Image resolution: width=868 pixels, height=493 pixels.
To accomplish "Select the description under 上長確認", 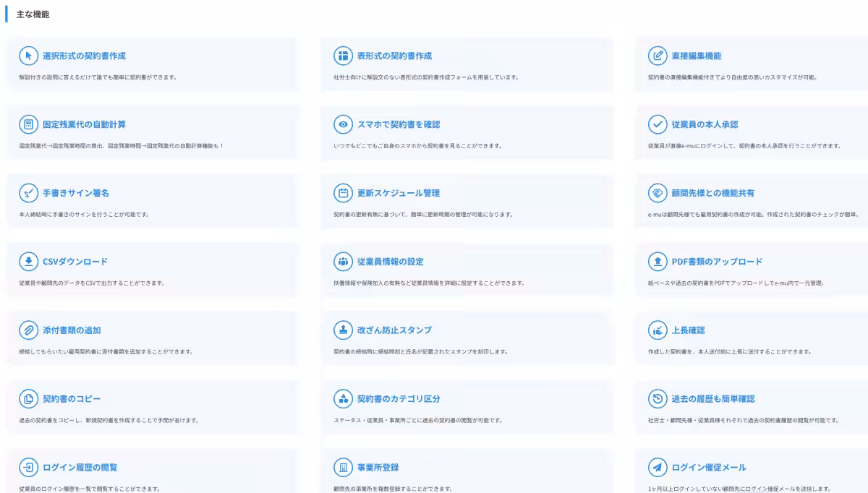I will pyautogui.click(x=730, y=352).
